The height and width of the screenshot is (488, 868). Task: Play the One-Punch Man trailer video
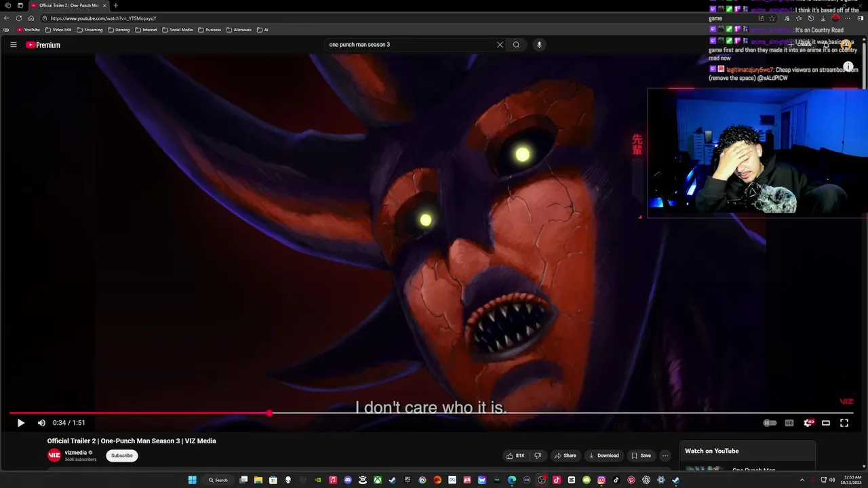click(20, 423)
